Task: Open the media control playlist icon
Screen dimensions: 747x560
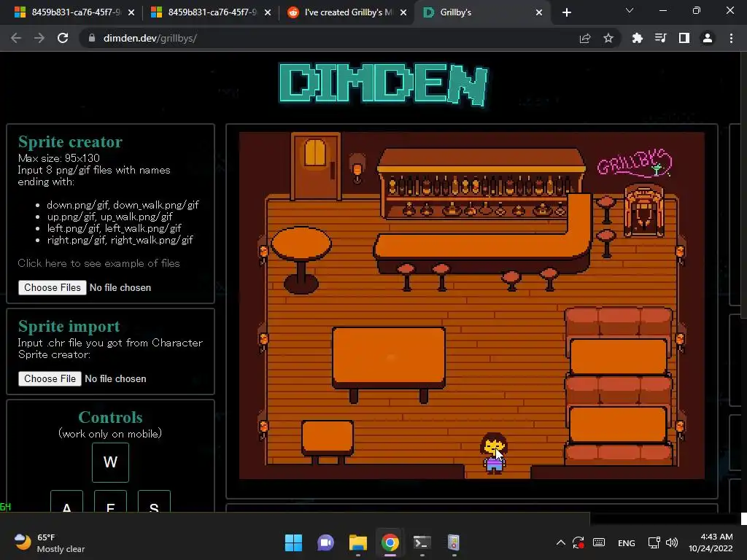Action: coord(660,38)
